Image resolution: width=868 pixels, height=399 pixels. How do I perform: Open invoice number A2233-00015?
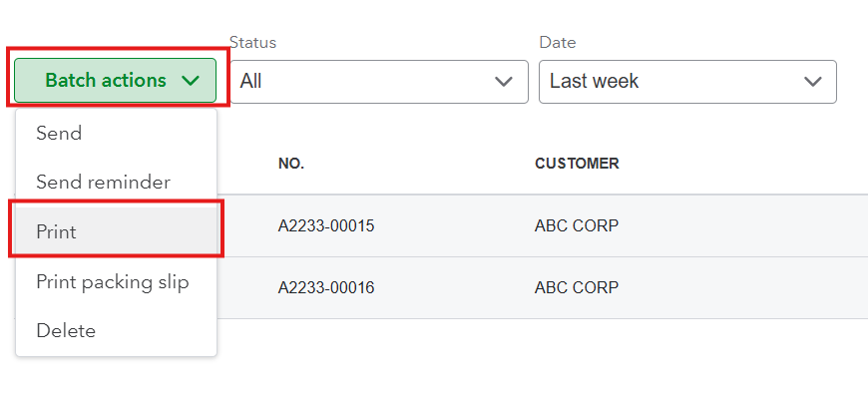[x=325, y=226]
